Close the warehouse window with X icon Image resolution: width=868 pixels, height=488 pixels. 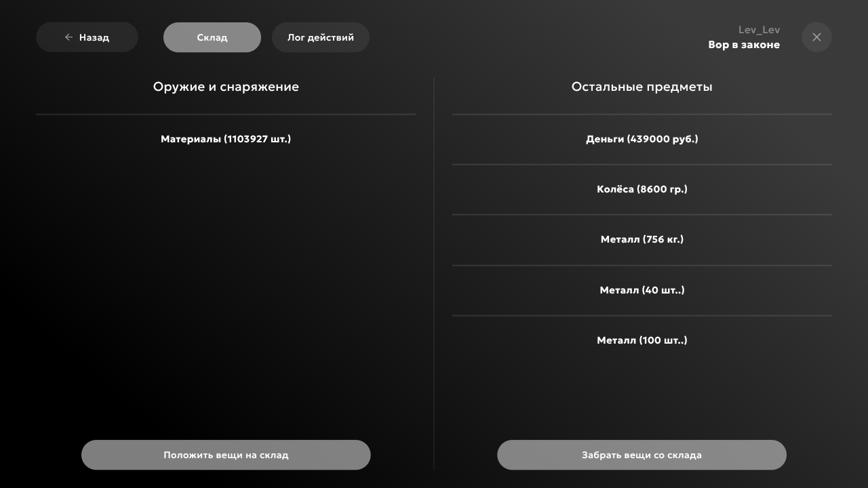pos(816,37)
